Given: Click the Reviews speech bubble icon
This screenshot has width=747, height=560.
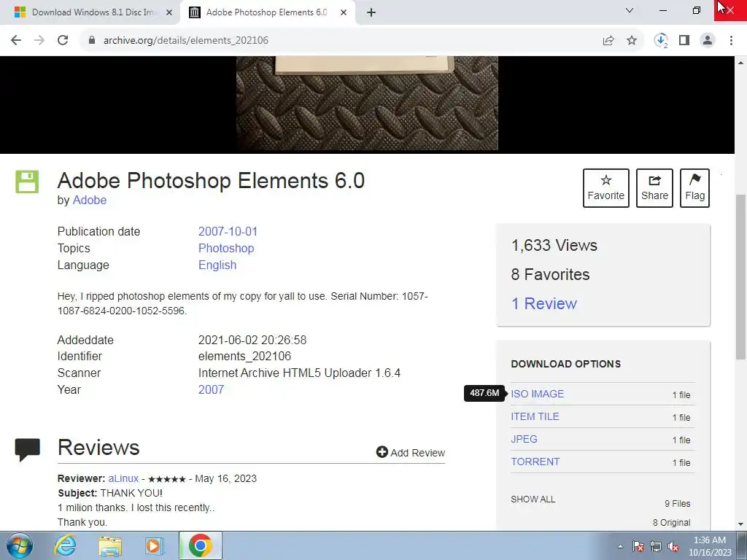Looking at the screenshot, I should tap(28, 449).
